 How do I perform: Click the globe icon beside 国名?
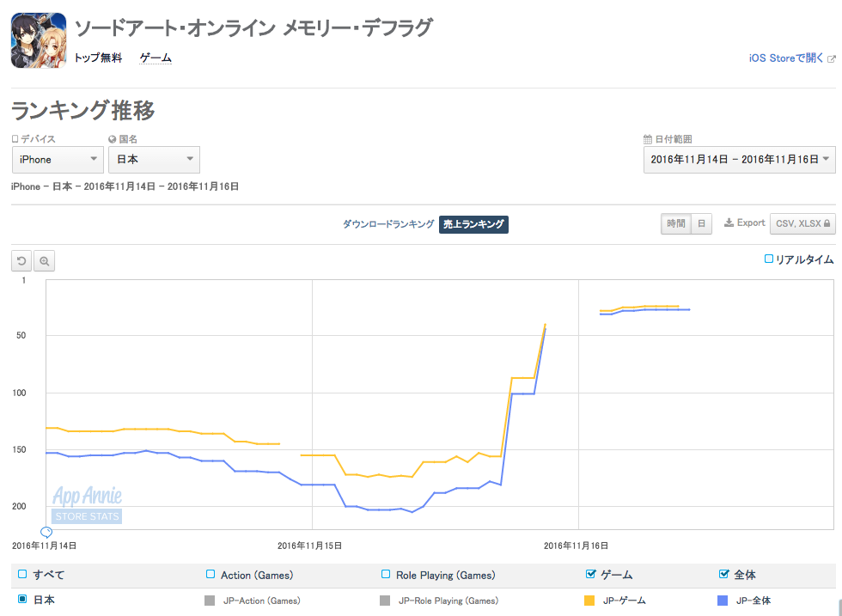click(113, 139)
